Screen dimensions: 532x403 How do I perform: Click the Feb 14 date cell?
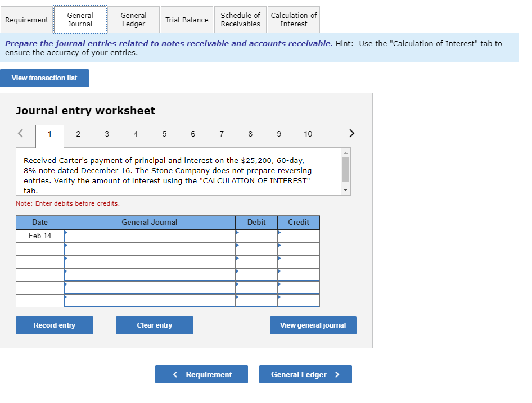pyautogui.click(x=40, y=236)
